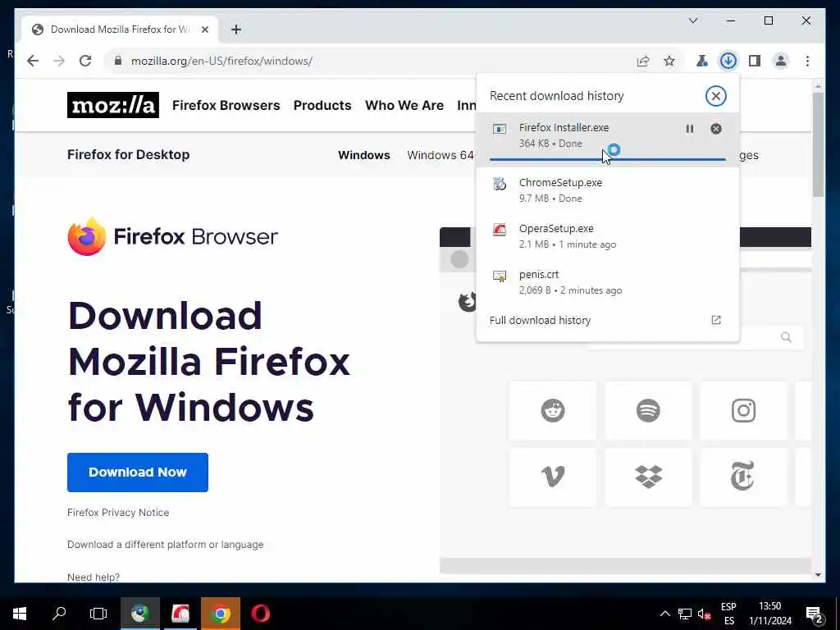Click the penis.crt certificate icon
This screenshot has width=840, height=630.
click(500, 276)
